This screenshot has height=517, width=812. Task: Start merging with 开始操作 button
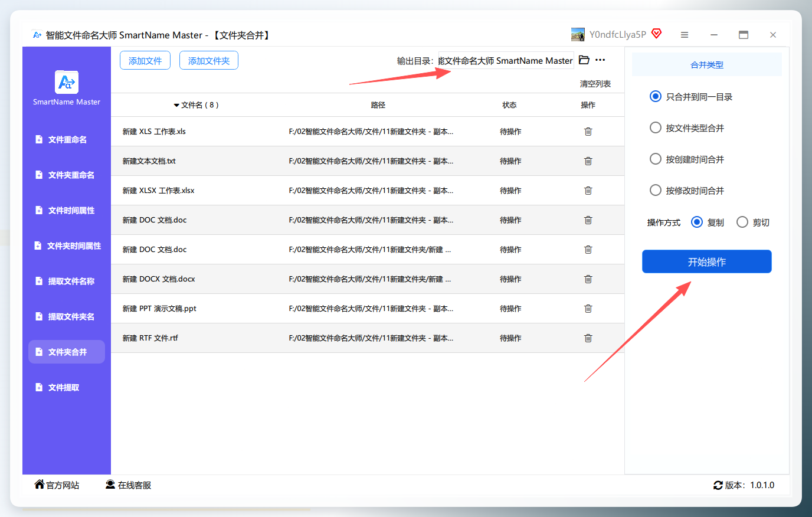707,261
